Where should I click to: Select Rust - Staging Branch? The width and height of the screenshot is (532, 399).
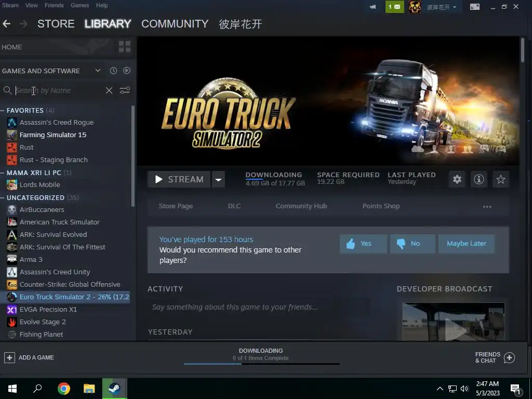pos(54,160)
